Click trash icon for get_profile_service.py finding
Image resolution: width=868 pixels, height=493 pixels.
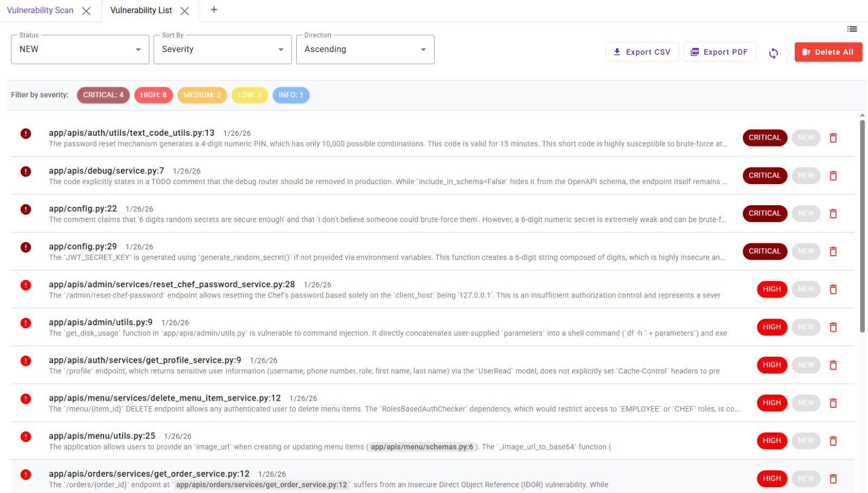pos(833,365)
